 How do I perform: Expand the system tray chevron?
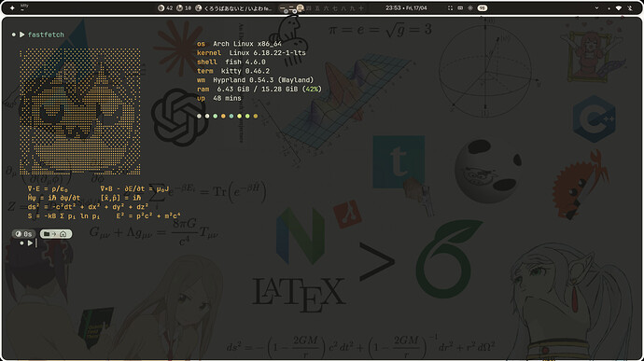click(x=596, y=7)
